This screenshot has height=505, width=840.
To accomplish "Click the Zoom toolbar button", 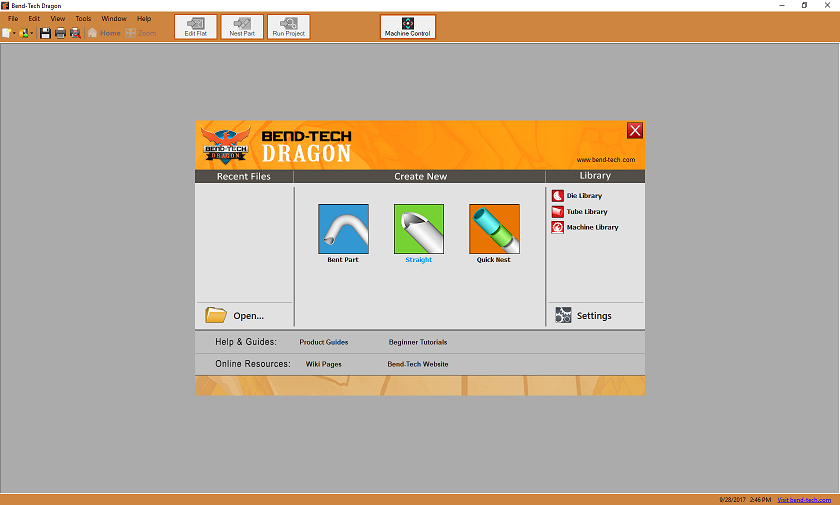I will (x=141, y=33).
